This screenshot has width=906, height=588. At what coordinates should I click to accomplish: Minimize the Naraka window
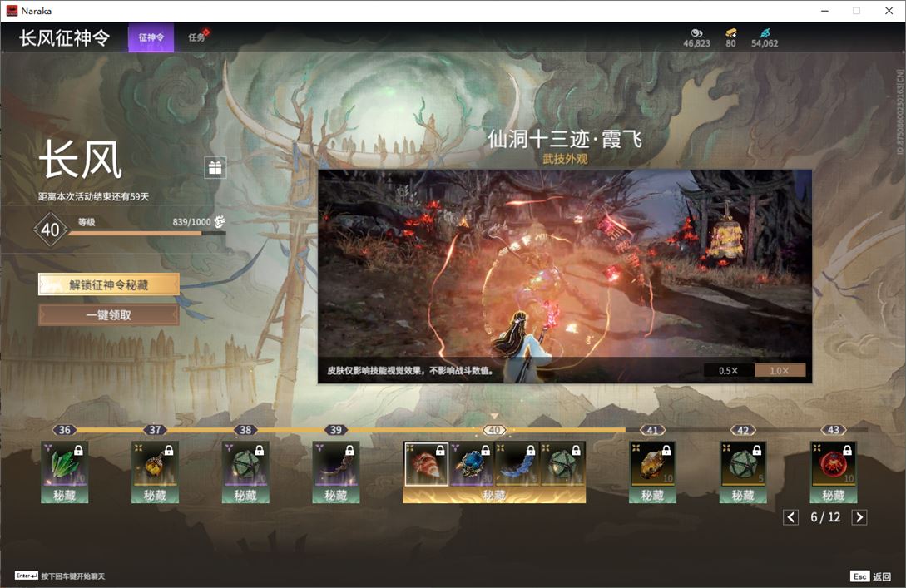(x=824, y=11)
